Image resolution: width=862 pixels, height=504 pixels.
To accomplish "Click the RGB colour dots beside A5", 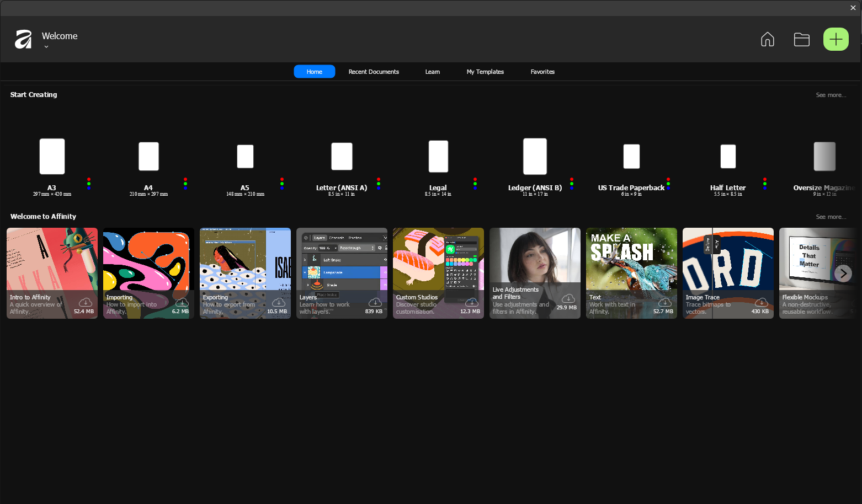I will 282,184.
